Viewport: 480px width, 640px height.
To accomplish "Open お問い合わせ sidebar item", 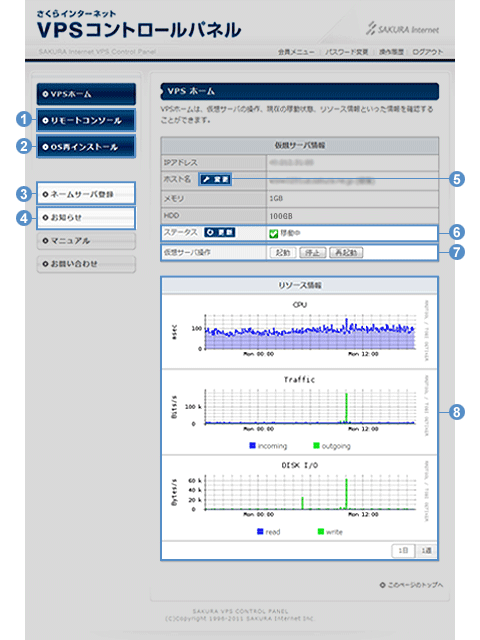I will 86,264.
